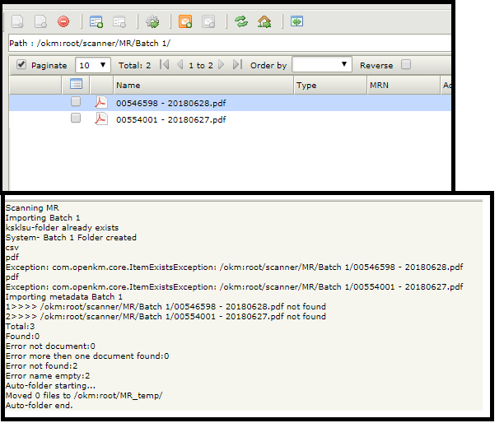Image resolution: width=504 pixels, height=437 pixels.
Task: Enable the Reverse checkbox
Action: [405, 65]
